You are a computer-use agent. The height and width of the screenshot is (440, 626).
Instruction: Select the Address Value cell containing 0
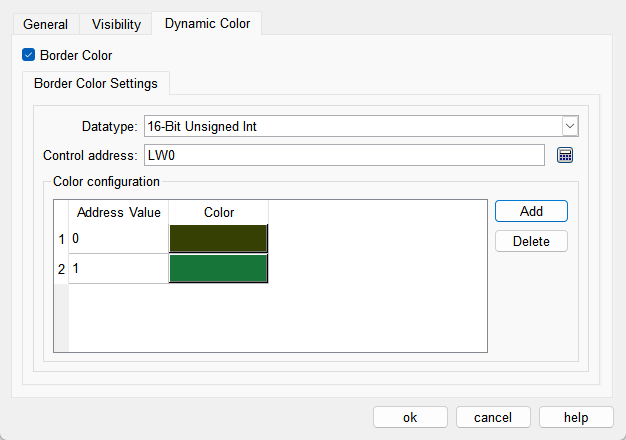(118, 239)
